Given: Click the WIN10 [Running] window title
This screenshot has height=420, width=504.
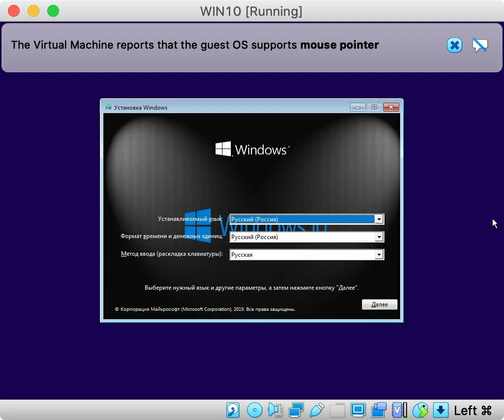Looking at the screenshot, I should coord(251,11).
